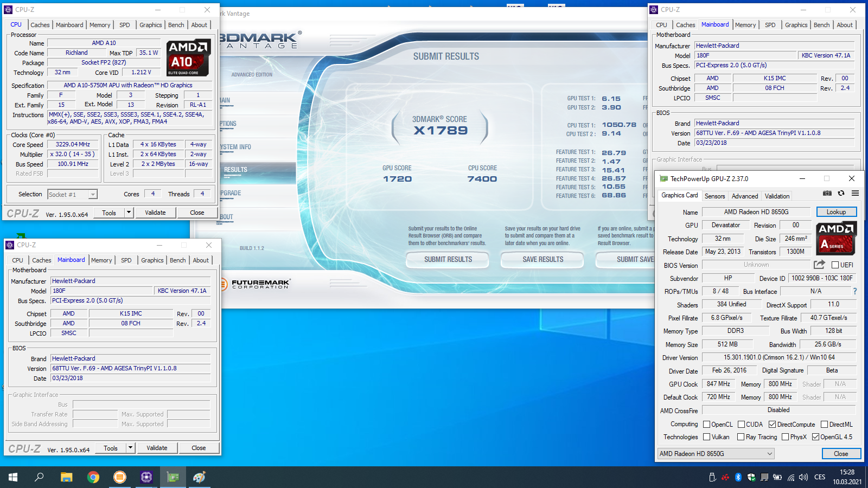Open the Validation tab in GPU-Z
Viewport: 868px width, 488px height.
(777, 196)
